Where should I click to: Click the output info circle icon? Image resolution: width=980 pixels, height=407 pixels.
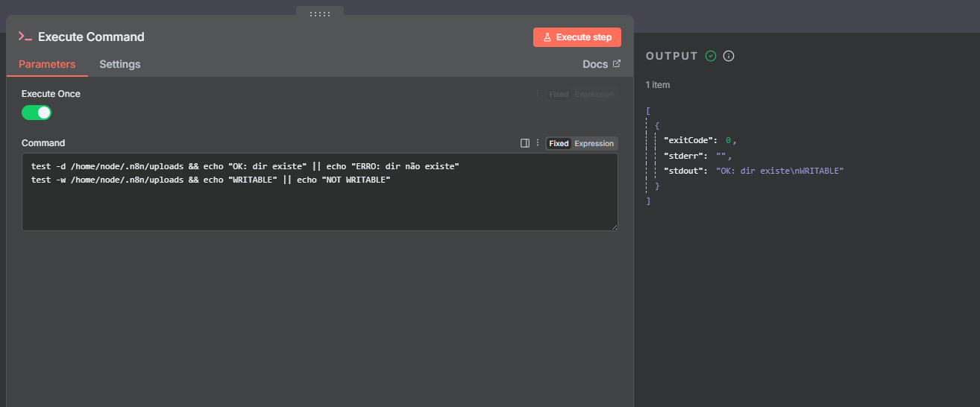click(729, 56)
